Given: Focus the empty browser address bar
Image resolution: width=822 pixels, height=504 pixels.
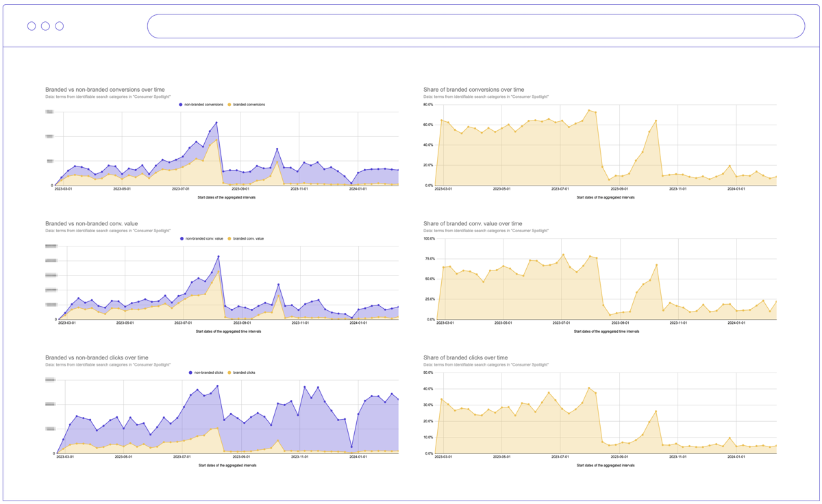Looking at the screenshot, I should pyautogui.click(x=475, y=27).
